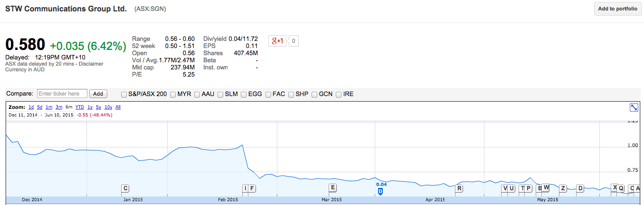Select news flag X on the chart
The image size is (644, 205).
[614, 187]
